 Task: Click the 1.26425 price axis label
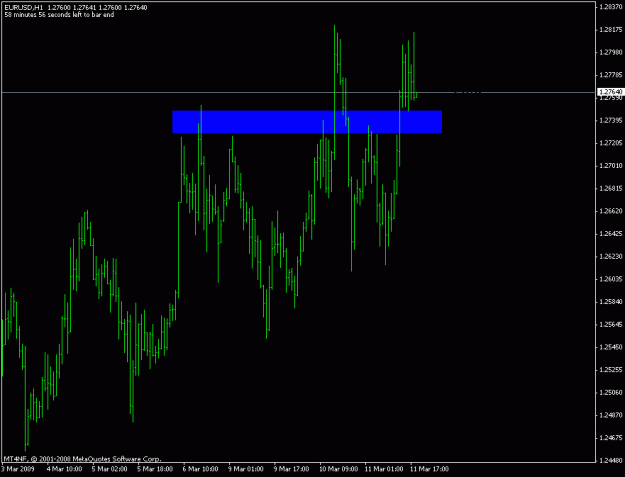tap(611, 234)
